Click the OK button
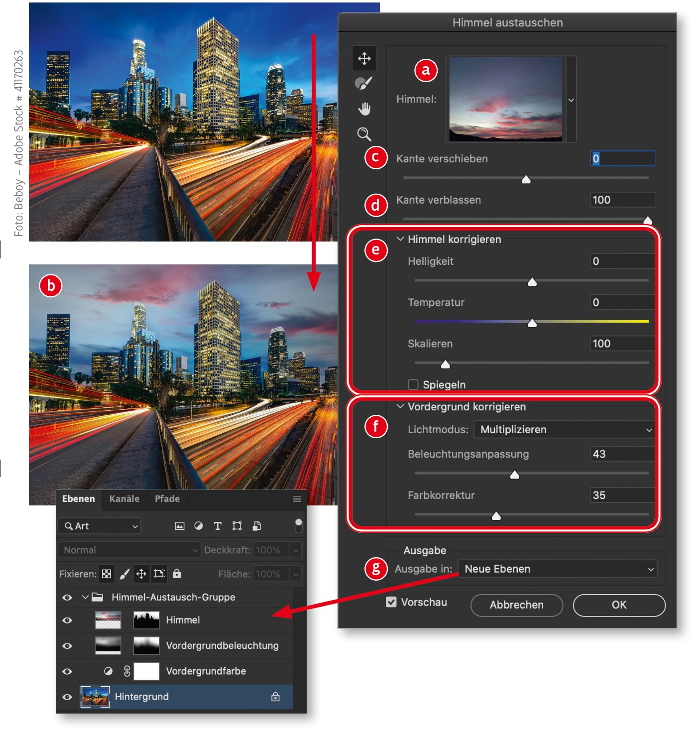This screenshot has width=700, height=732. 619,605
